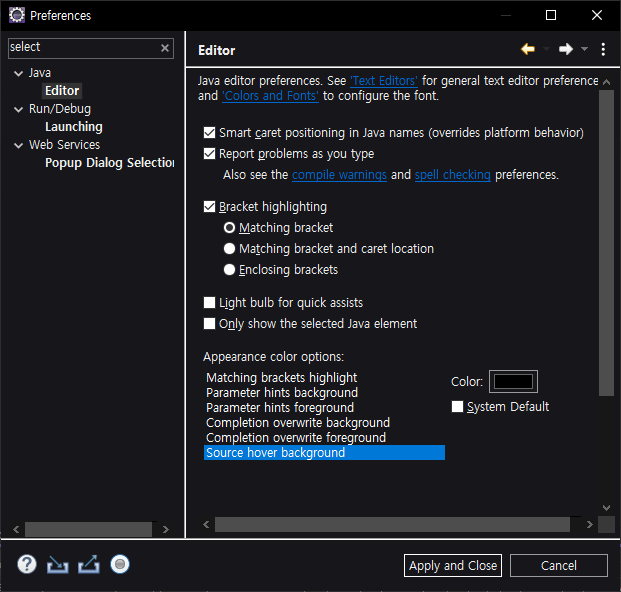
Task: Enable Only show the selected Java element
Action: tap(209, 324)
